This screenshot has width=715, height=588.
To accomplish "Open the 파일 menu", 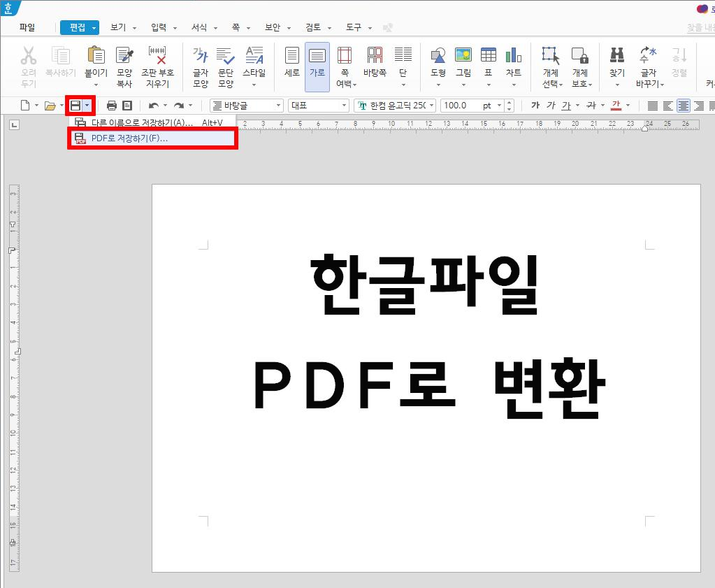I will click(x=27, y=27).
